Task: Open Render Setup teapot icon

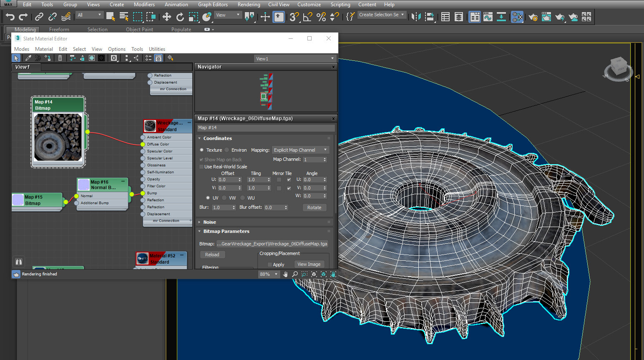Action: coord(533,17)
